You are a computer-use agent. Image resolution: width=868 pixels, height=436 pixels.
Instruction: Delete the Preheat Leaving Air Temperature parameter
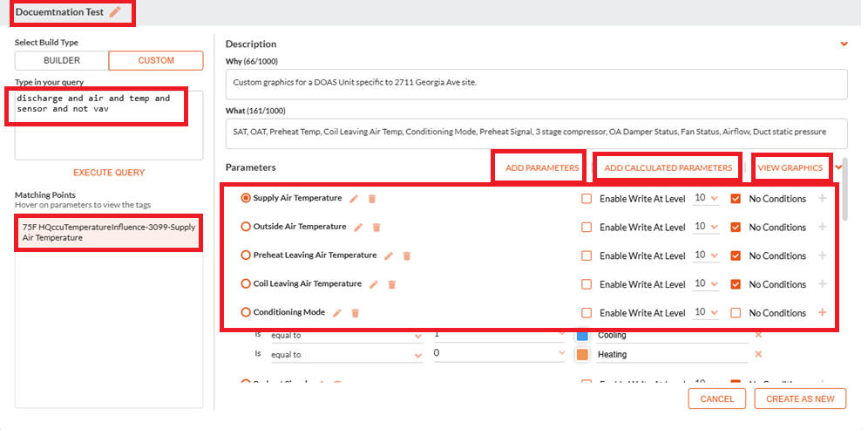pos(407,256)
